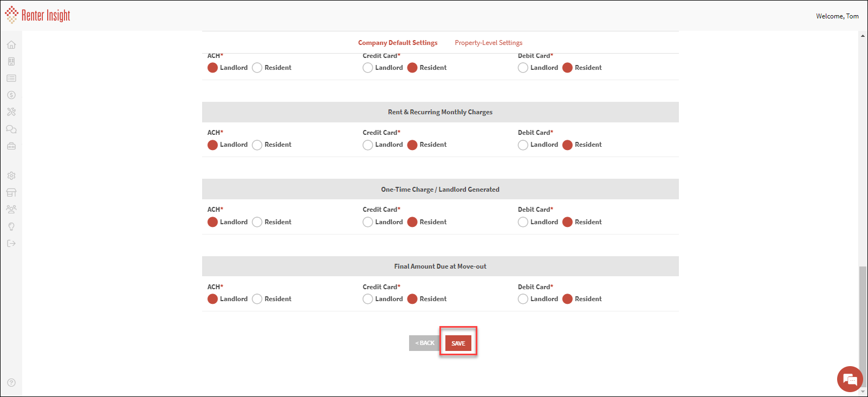Open the storefront sidebar icon
Image resolution: width=868 pixels, height=397 pixels.
pyautogui.click(x=11, y=192)
